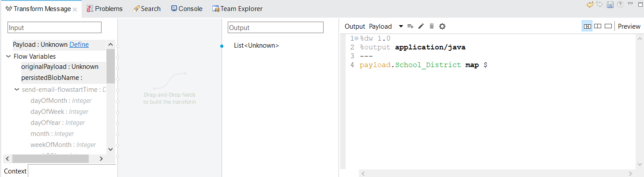Click the save icon in panel toolbar
Screen dimensions: 644x177
pyautogui.click(x=610, y=5)
